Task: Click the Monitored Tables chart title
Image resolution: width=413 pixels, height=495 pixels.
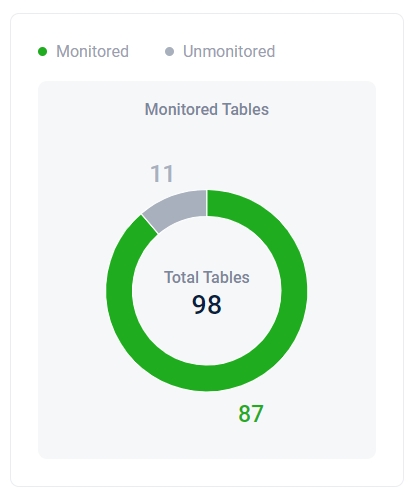Action: 207,109
